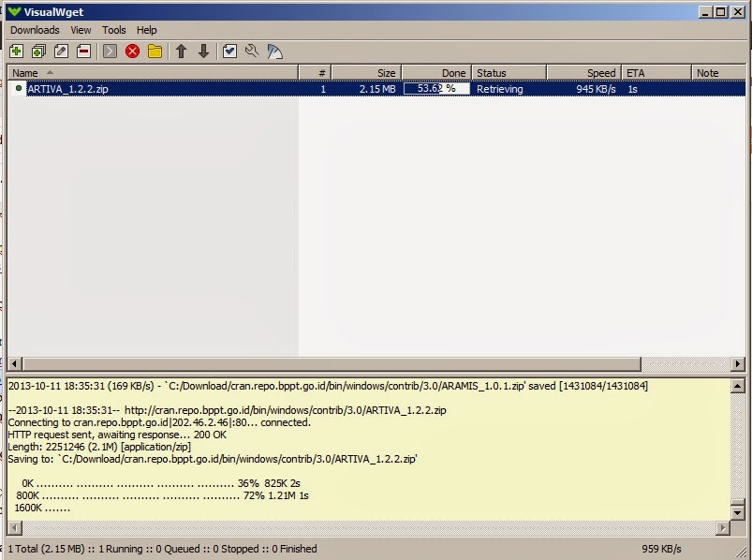Click the New Batch Download icon
Screen dimensions: 752x560
(37, 52)
